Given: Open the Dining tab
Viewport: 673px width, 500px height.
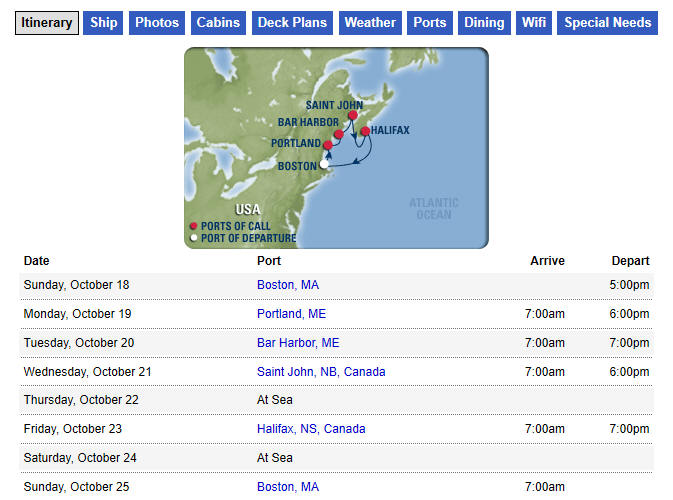Looking at the screenshot, I should (x=484, y=23).
